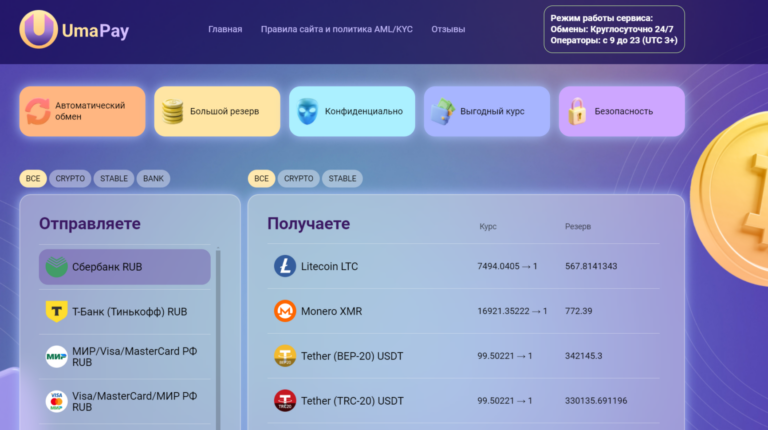This screenshot has height=430, width=768.
Task: Click the automatic exchange arrows icon
Action: point(38,111)
